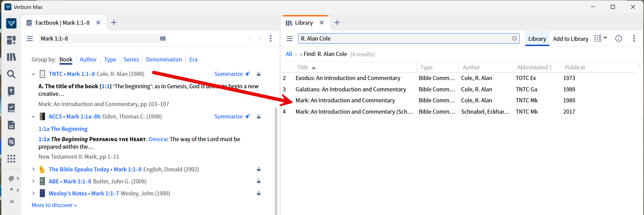Open the Library books icon in the sidebar
This screenshot has width=644, height=215.
point(11,57)
